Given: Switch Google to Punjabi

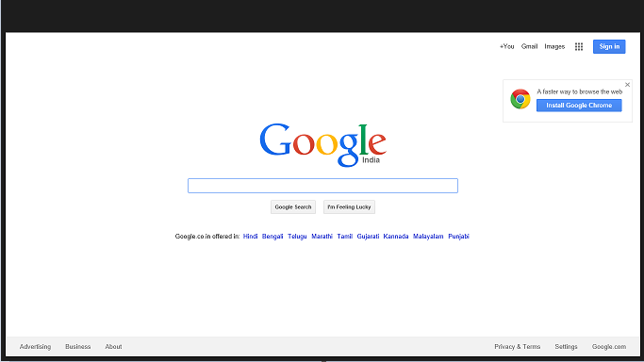Looking at the screenshot, I should [458, 237].
